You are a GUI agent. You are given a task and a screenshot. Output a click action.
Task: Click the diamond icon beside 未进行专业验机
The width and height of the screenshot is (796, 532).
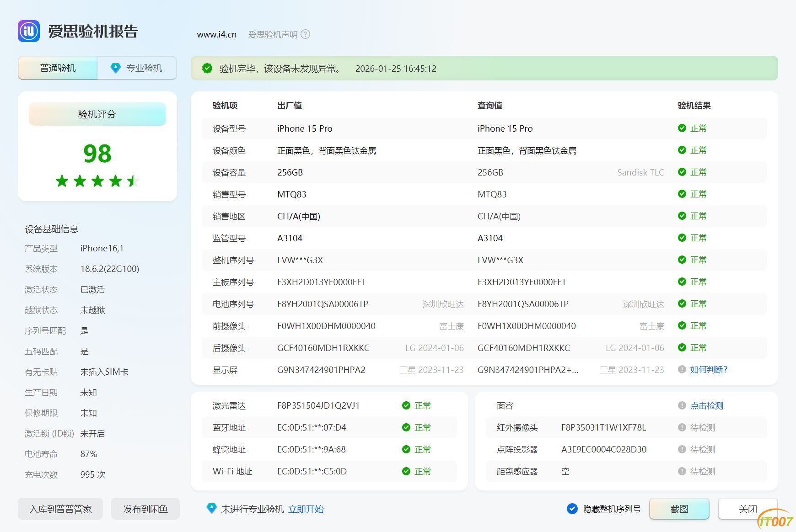tap(211, 508)
